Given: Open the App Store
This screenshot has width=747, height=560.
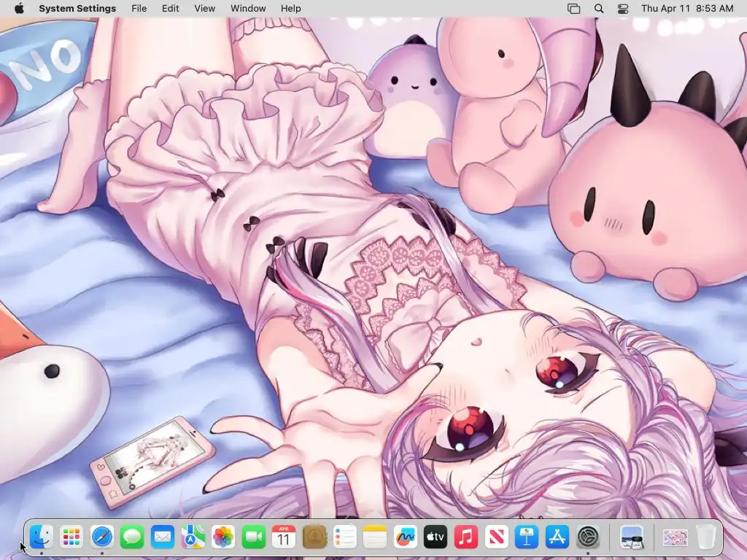Looking at the screenshot, I should [x=557, y=537].
